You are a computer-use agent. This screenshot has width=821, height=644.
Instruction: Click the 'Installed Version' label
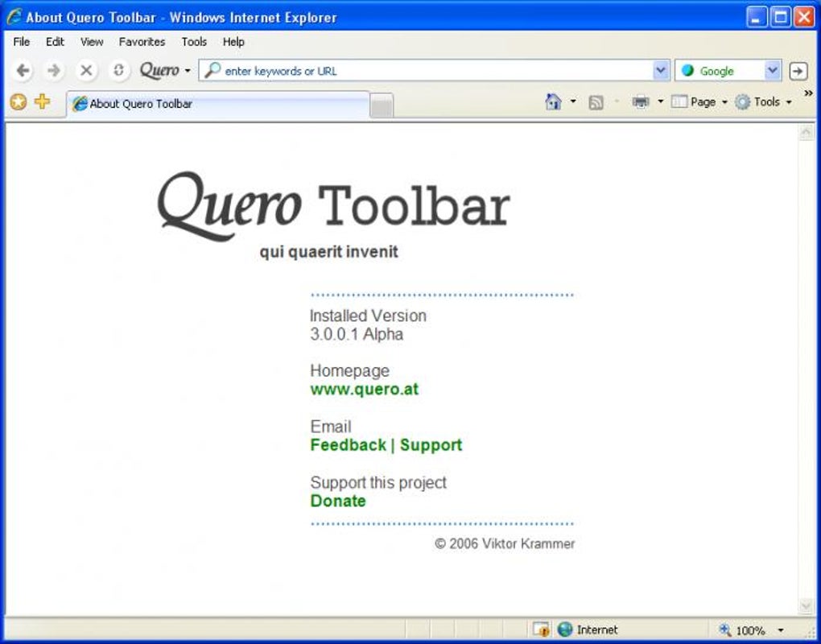pos(368,316)
